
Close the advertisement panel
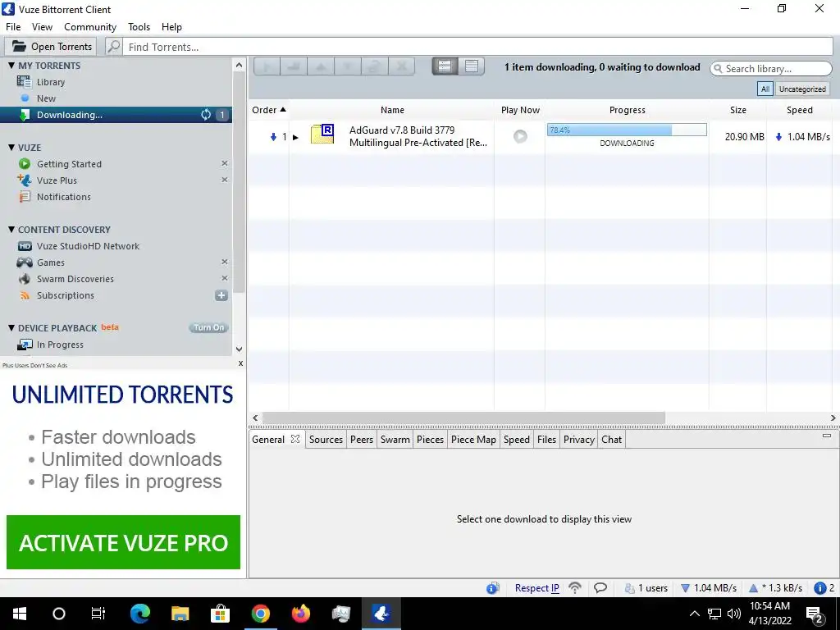tap(240, 363)
